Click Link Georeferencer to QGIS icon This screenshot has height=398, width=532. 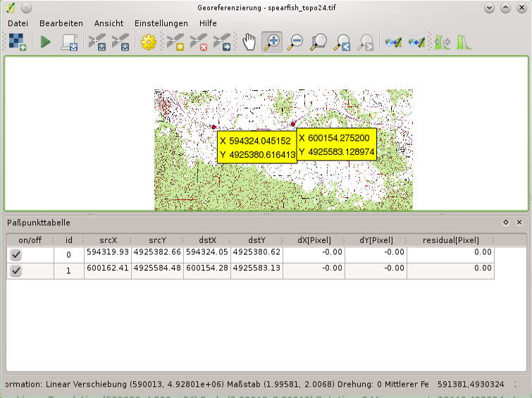394,42
